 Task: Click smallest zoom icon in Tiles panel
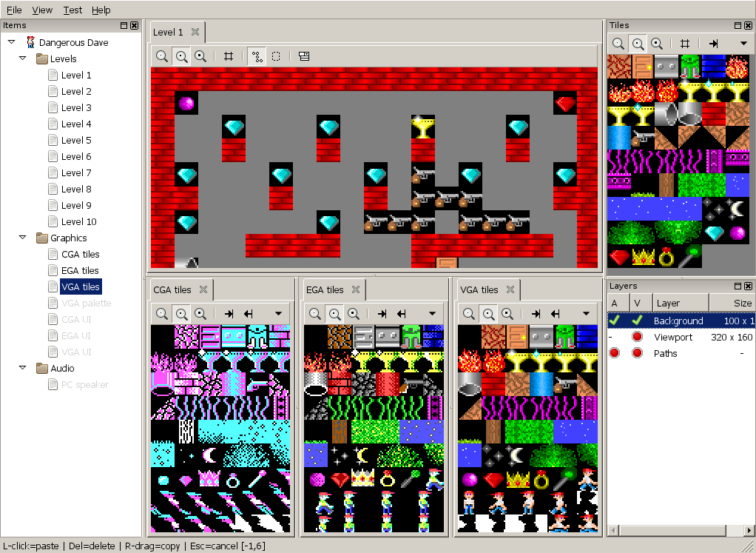(x=618, y=44)
